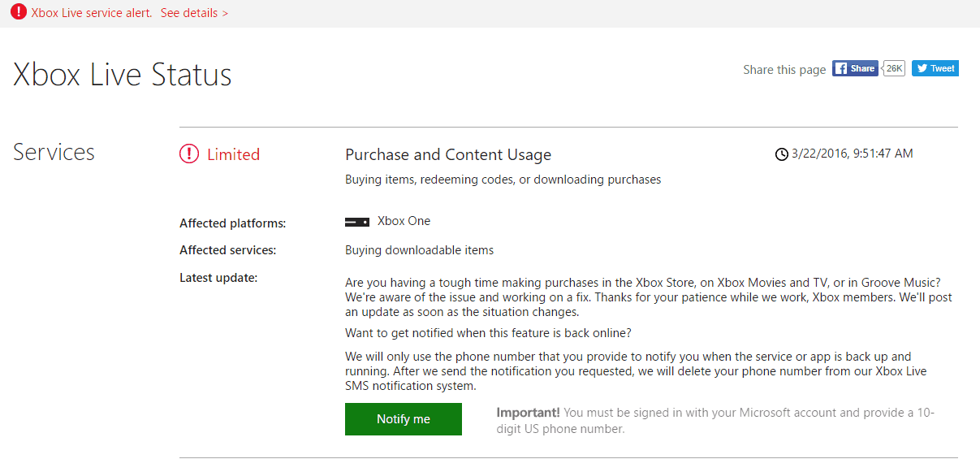Click the Xbox Live service alert text
Screen dimensions: 980x459
[x=91, y=13]
